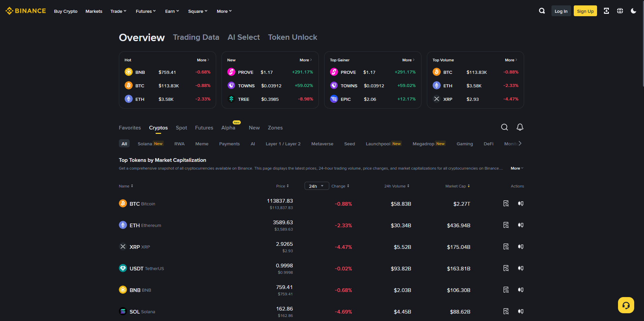Filter by Gaming category
The image size is (644, 321).
point(465,144)
